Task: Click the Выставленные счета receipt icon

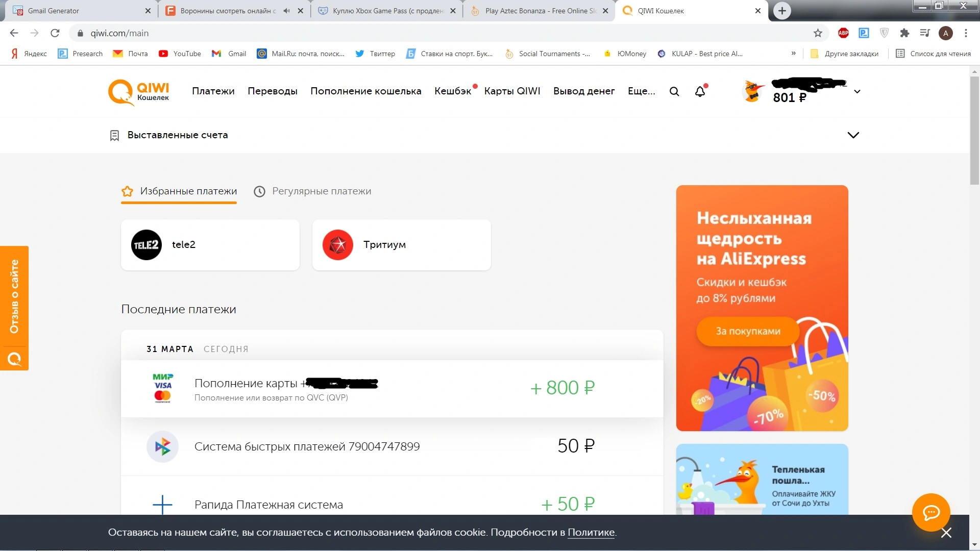Action: pyautogui.click(x=114, y=135)
